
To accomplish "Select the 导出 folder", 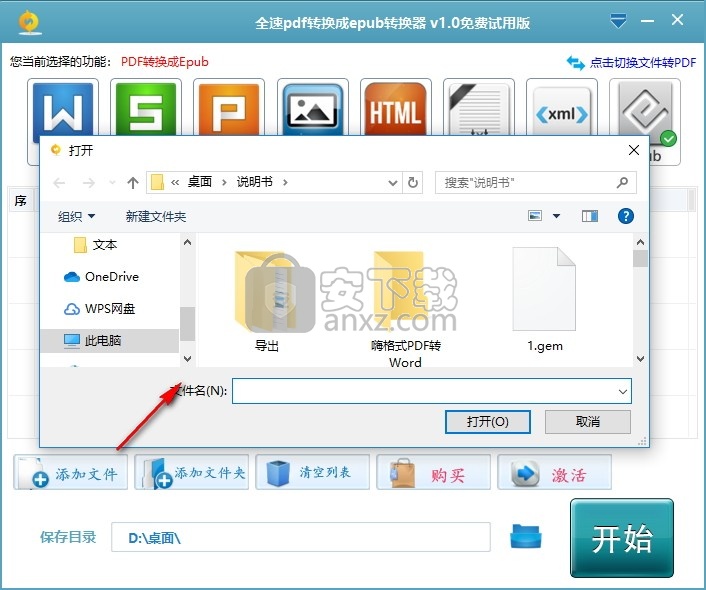I will point(267,301).
